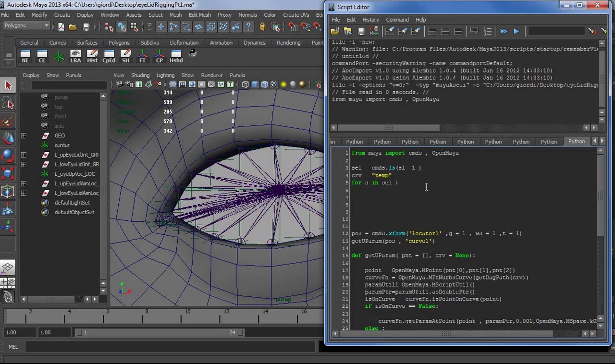Screen dimensions: 615x364
Task: Click Execute All in Script Editor
Action: (504, 32)
